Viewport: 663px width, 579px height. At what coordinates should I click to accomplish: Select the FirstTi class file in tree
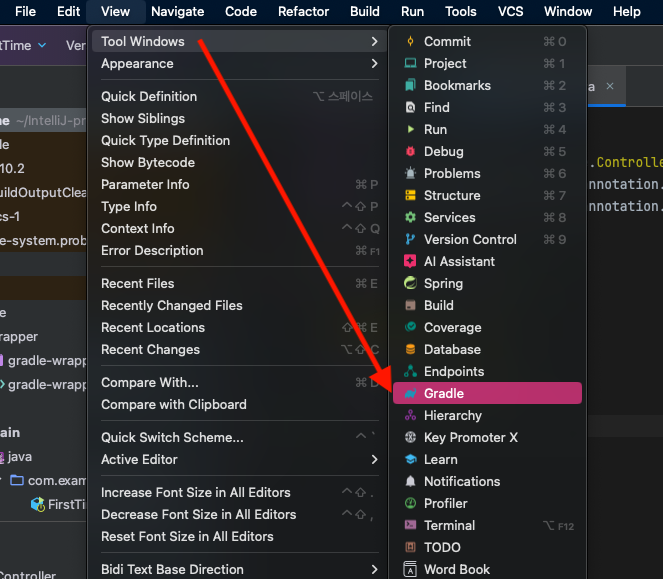[57, 504]
